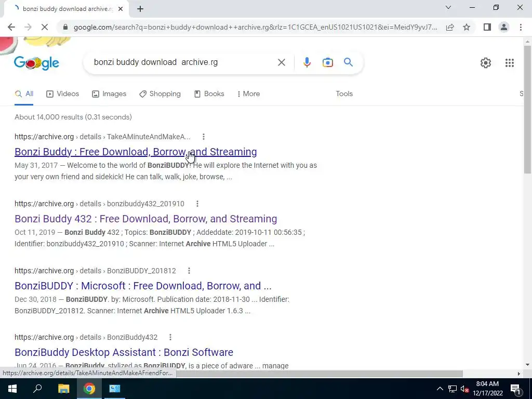Switch to the Shopping tab

coord(160,94)
